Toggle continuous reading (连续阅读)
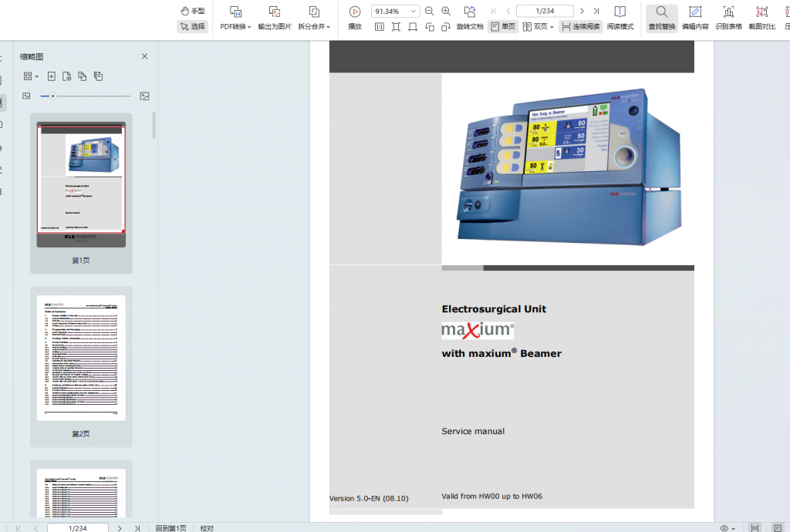The image size is (790, 532). [x=580, y=27]
